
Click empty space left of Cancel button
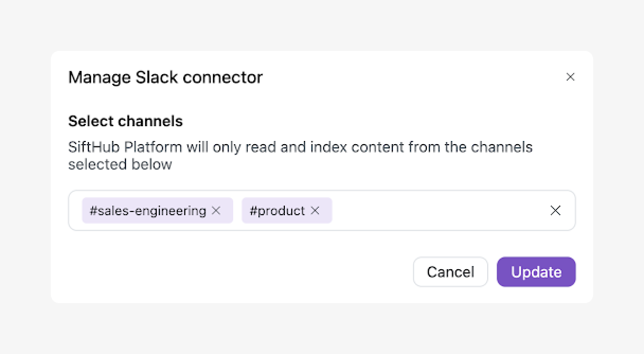(265, 272)
